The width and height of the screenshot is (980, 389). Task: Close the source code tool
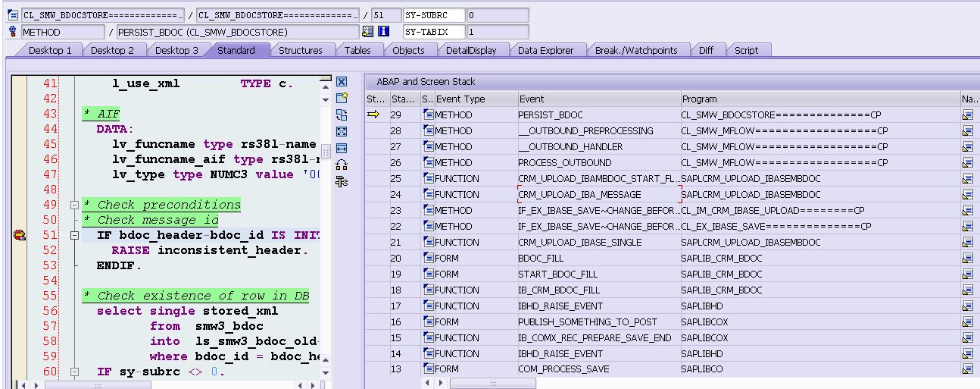tap(342, 81)
